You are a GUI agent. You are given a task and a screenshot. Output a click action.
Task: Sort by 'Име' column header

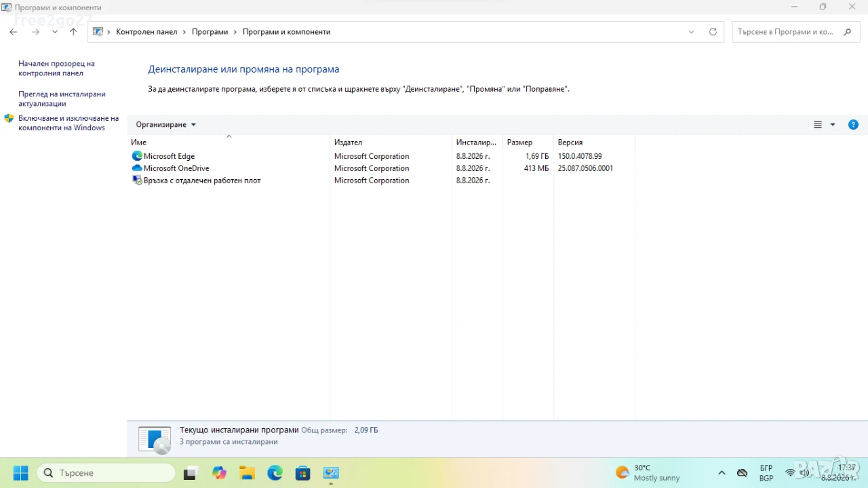[229, 143]
